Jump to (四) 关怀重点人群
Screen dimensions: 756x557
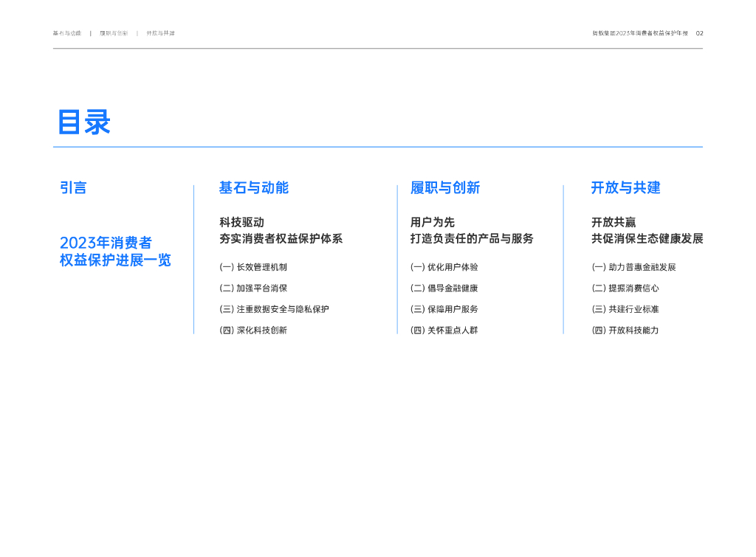click(x=444, y=330)
